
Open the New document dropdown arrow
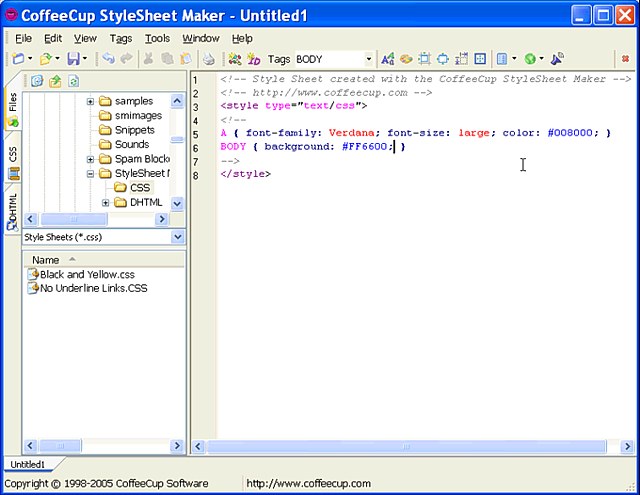click(x=30, y=59)
